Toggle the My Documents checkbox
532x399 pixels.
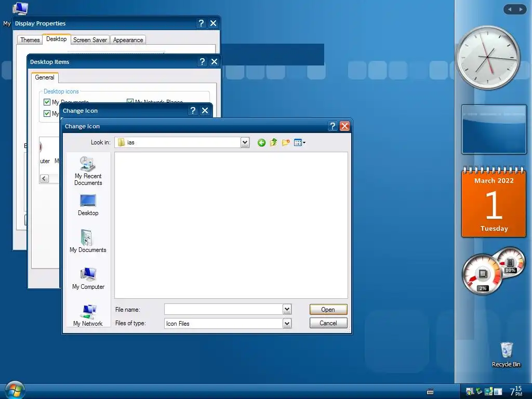coord(47,102)
